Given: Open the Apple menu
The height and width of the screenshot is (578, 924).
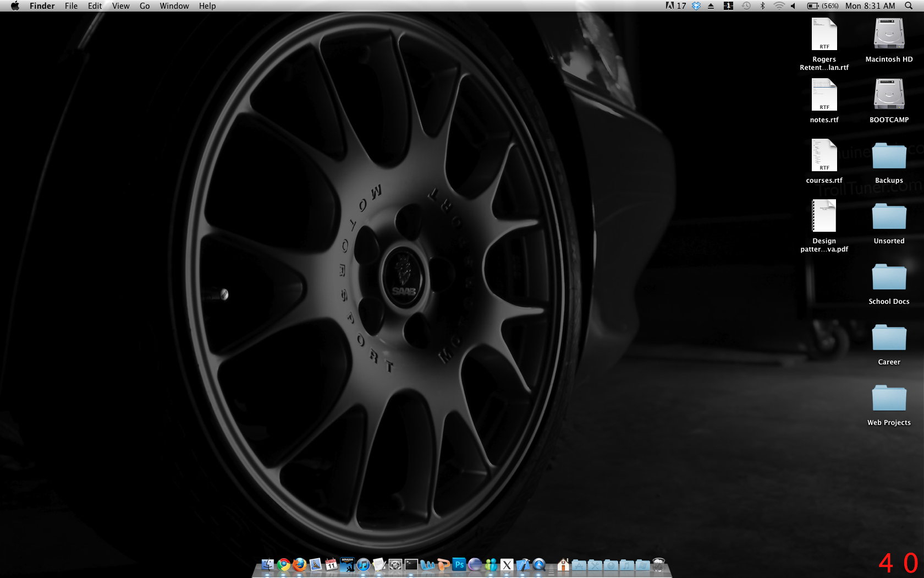Looking at the screenshot, I should [15, 6].
